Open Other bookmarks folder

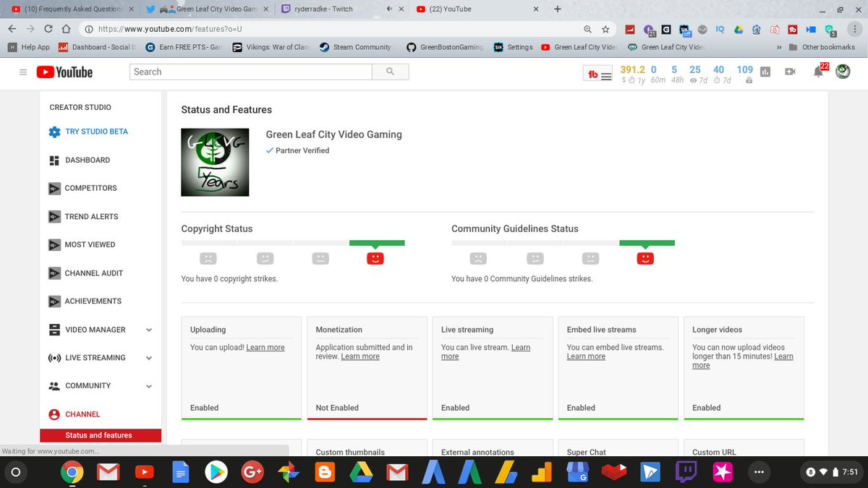pyautogui.click(x=822, y=47)
